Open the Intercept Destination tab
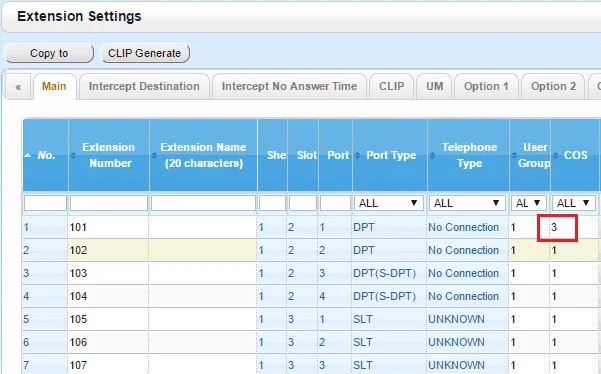The image size is (601, 374). 144,86
